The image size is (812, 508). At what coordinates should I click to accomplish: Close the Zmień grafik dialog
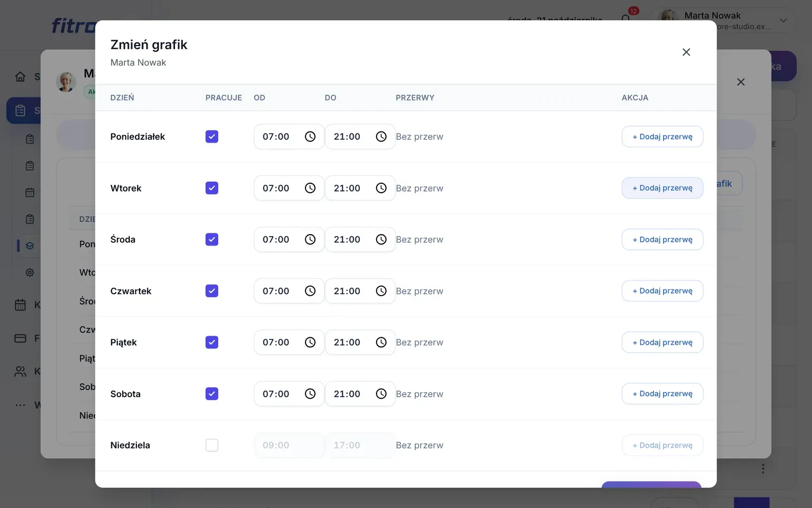(686, 52)
